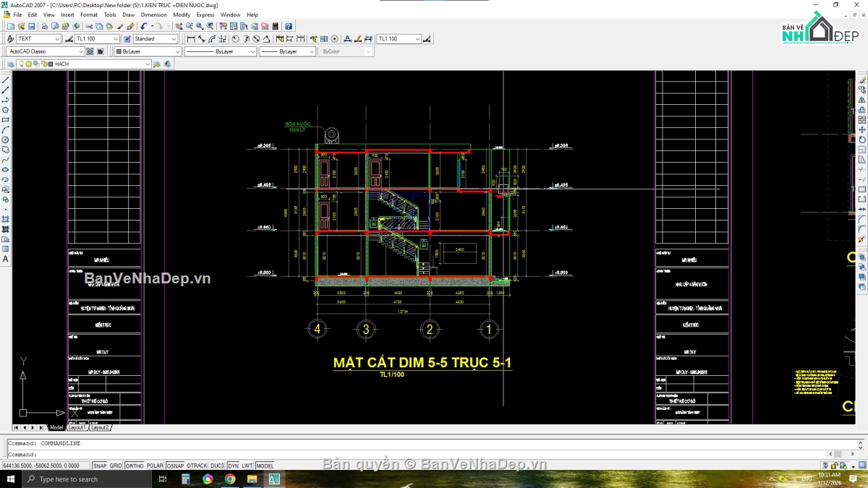Toggle LWT lineweight display
Image resolution: width=868 pixels, height=488 pixels.
point(247,466)
